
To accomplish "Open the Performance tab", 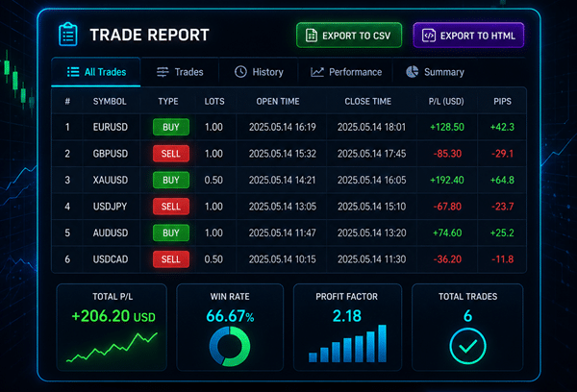I will (346, 72).
